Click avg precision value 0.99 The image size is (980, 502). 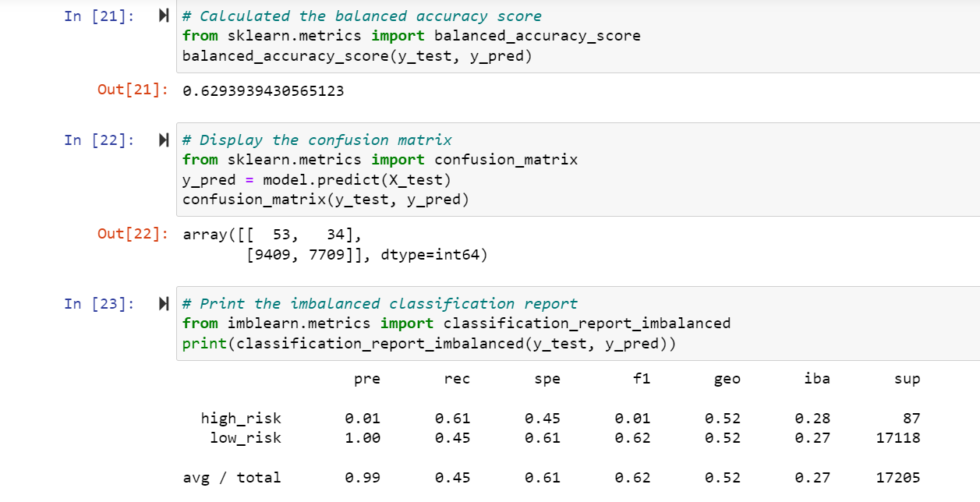[363, 478]
